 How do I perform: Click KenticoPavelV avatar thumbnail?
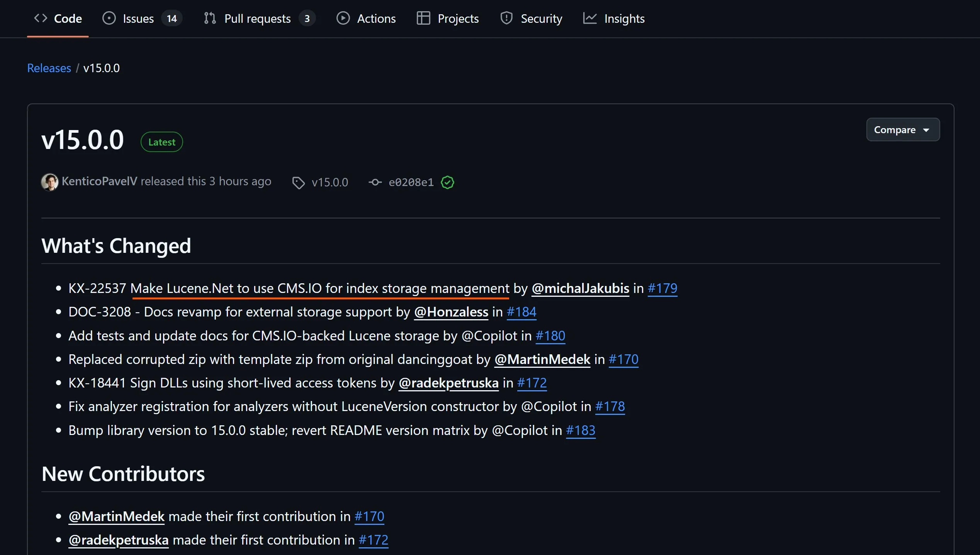(49, 182)
